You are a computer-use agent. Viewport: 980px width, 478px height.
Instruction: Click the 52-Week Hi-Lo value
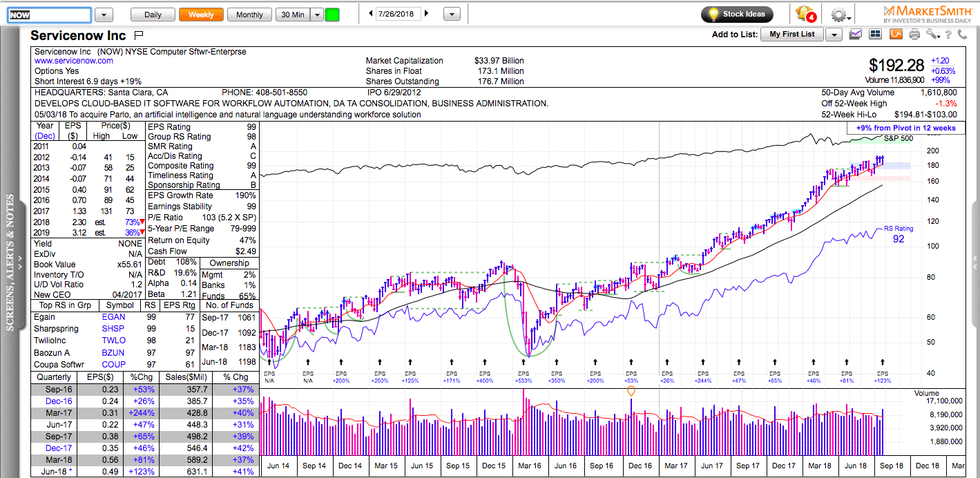[x=924, y=115]
